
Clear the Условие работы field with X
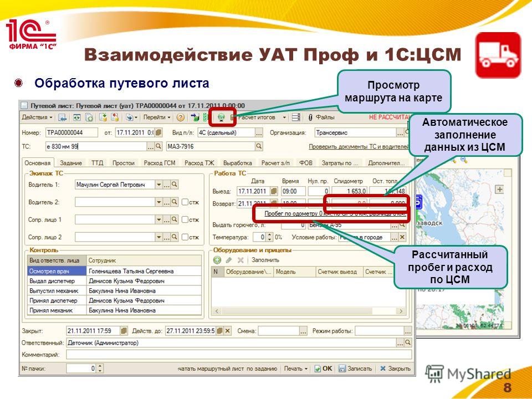[402, 237]
